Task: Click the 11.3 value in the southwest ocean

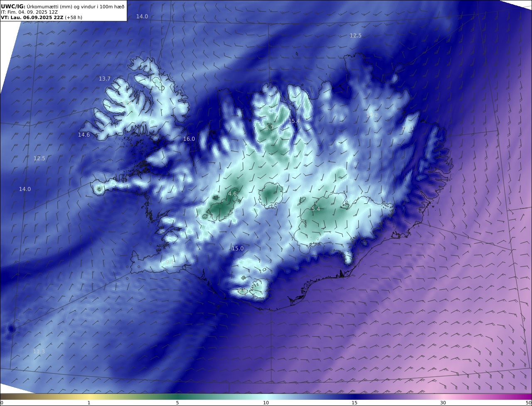Action: (39, 351)
